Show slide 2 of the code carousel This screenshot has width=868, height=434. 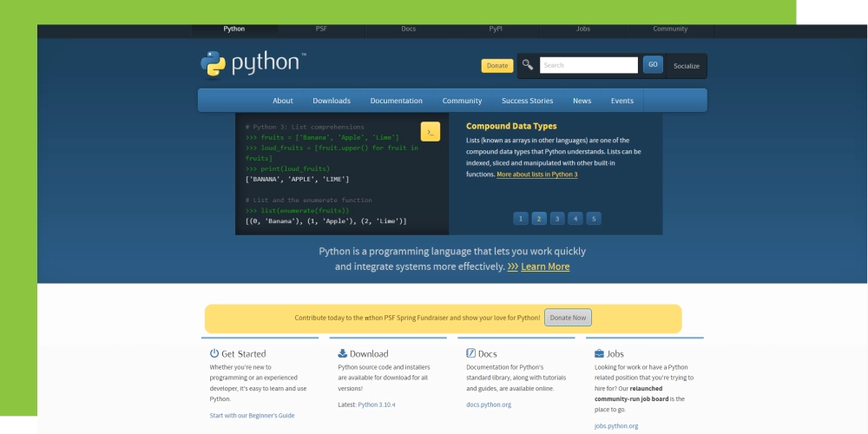(539, 219)
